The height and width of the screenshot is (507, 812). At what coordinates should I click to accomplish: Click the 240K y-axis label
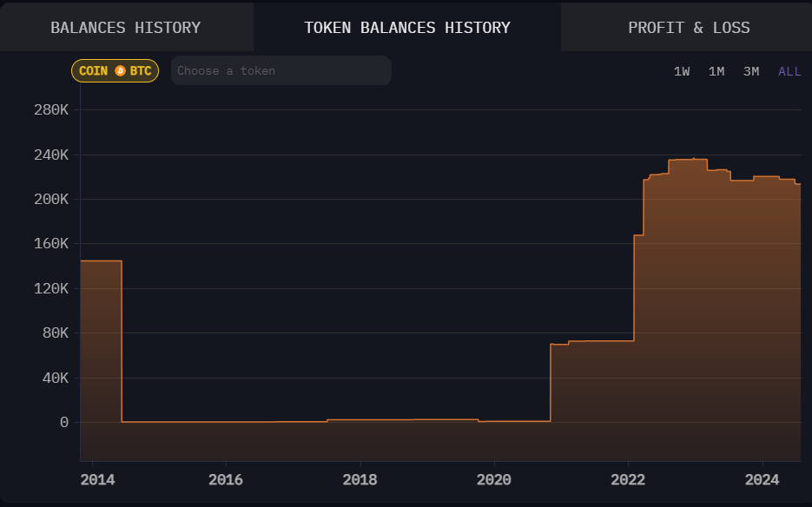(51, 155)
